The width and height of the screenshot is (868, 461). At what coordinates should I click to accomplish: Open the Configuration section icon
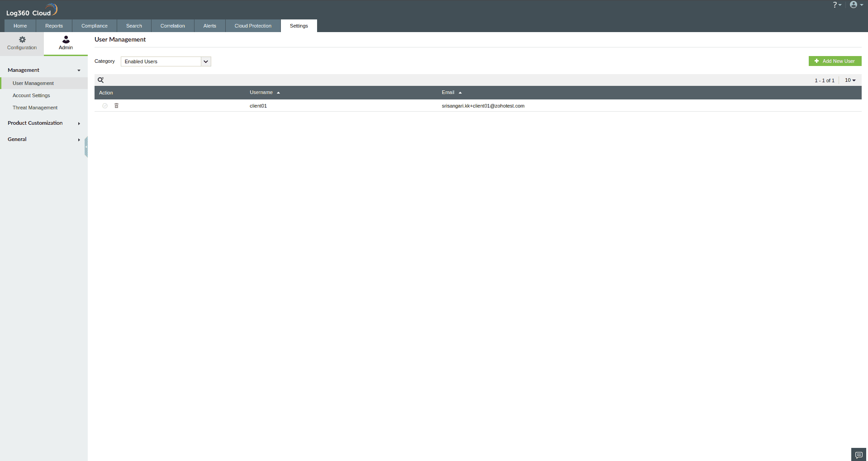(22, 43)
